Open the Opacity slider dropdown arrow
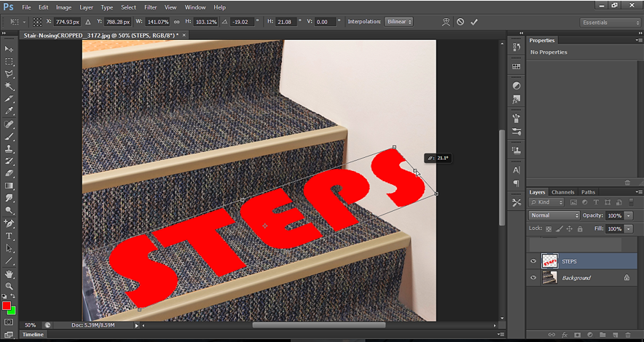 (x=629, y=215)
